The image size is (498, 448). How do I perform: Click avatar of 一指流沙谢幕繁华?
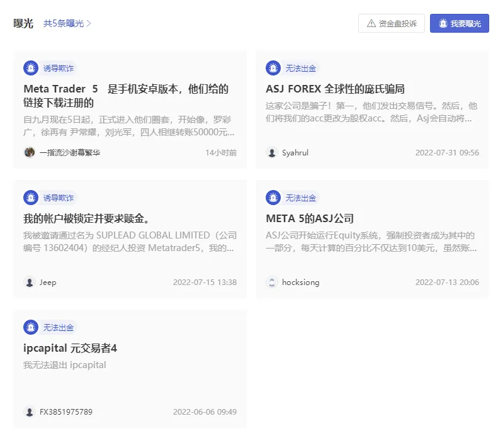(x=30, y=152)
